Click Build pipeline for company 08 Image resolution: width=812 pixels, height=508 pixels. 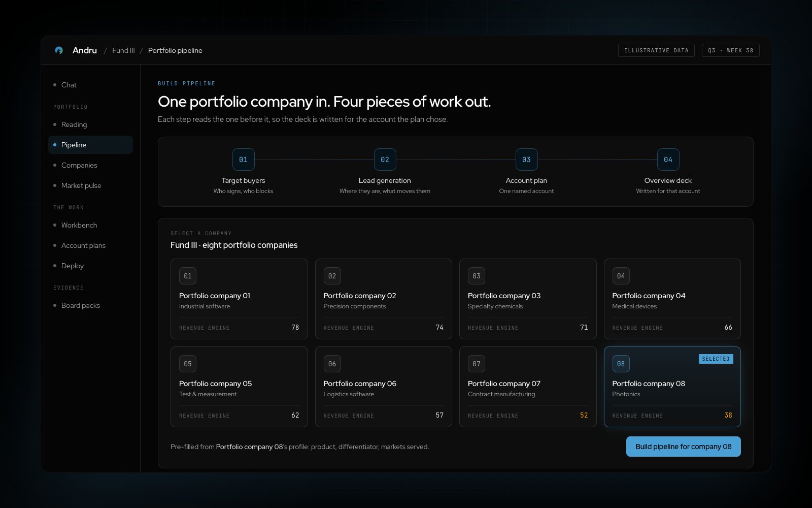(x=683, y=447)
